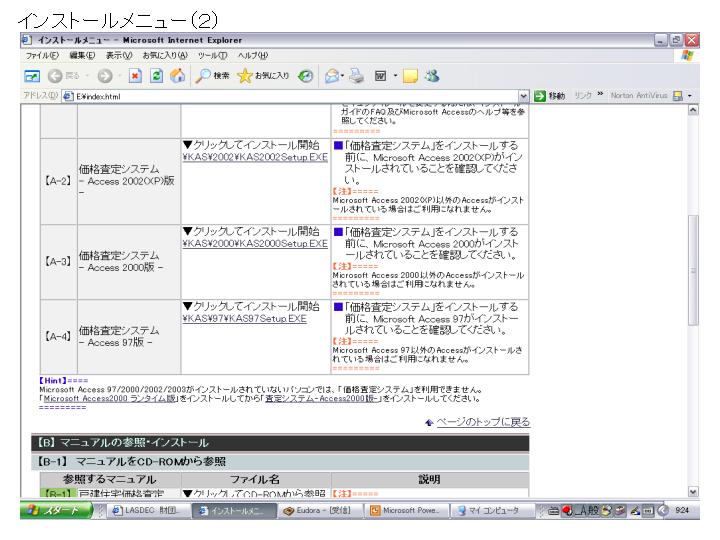
Task: Click the 【A-2】 table cell
Action: (x=58, y=181)
